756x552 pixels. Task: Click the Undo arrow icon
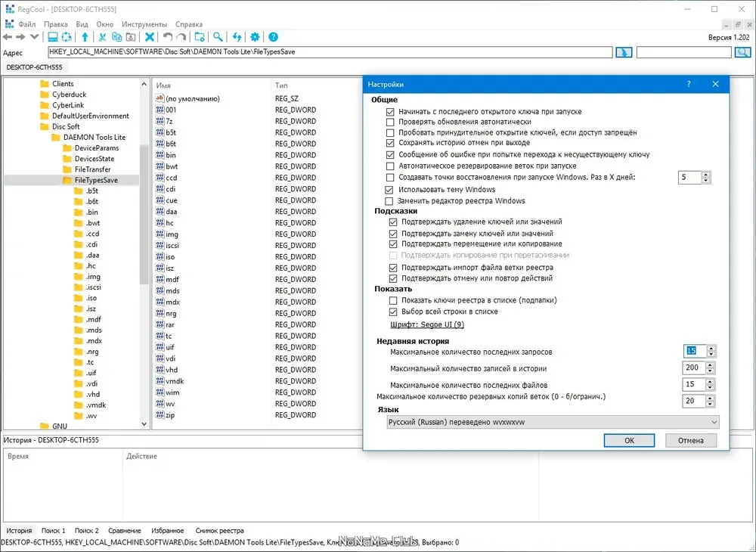pos(167,37)
